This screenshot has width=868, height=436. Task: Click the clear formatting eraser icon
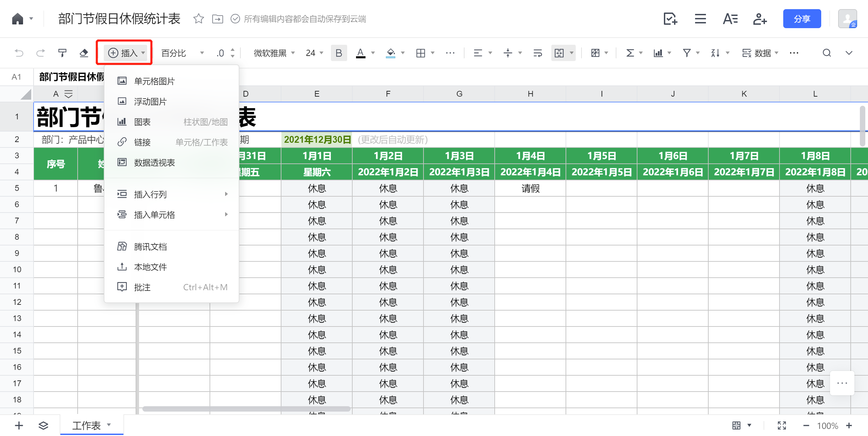pyautogui.click(x=84, y=53)
